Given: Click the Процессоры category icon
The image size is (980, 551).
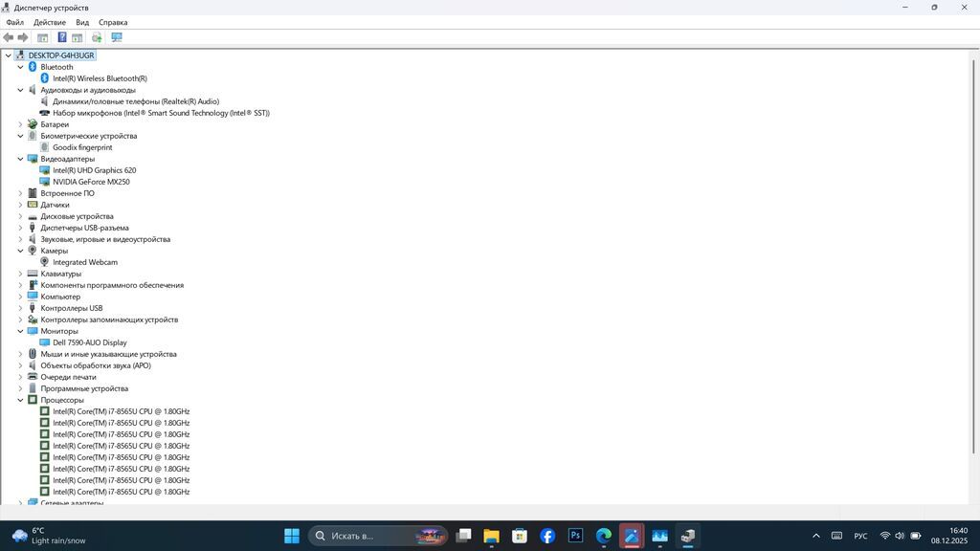Looking at the screenshot, I should (33, 400).
